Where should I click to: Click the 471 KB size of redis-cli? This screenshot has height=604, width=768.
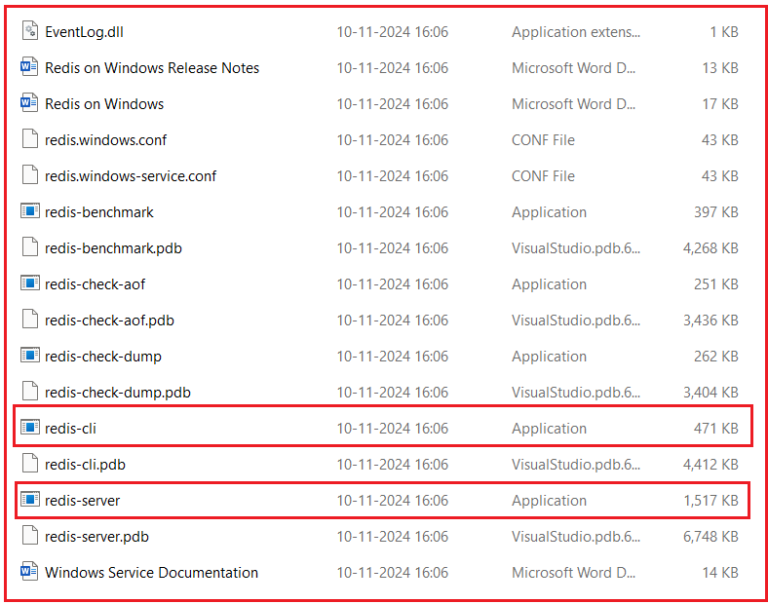tap(715, 428)
